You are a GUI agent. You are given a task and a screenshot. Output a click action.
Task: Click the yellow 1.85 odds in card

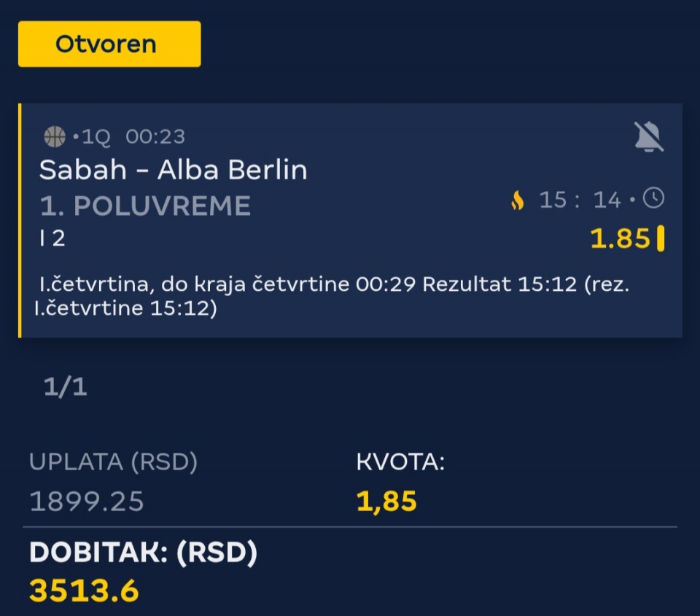619,238
